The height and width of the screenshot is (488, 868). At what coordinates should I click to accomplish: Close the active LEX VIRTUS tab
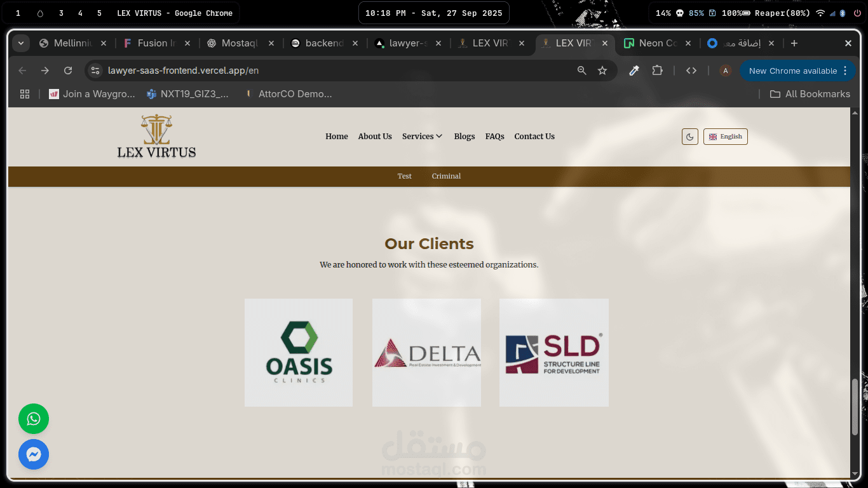606,43
